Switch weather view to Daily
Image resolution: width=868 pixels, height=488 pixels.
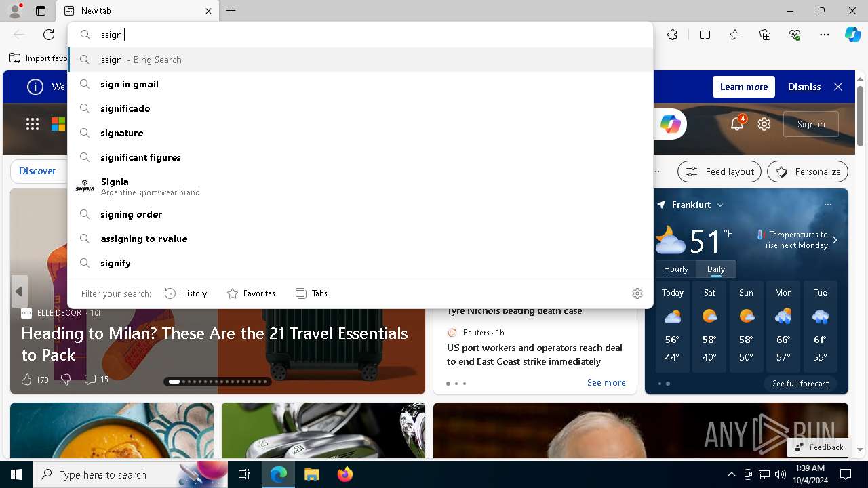click(x=716, y=269)
